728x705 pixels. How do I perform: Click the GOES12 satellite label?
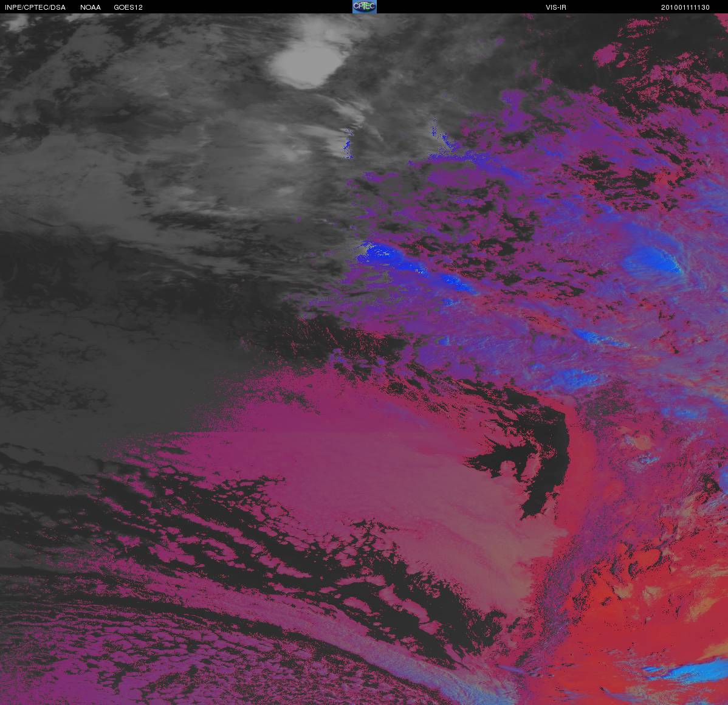[128, 7]
